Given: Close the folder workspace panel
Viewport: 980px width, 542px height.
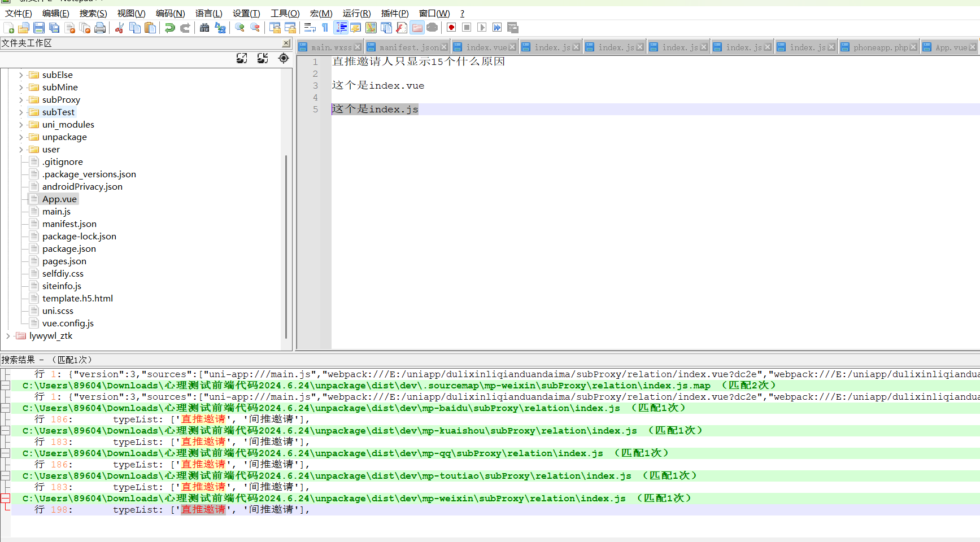Looking at the screenshot, I should point(286,43).
